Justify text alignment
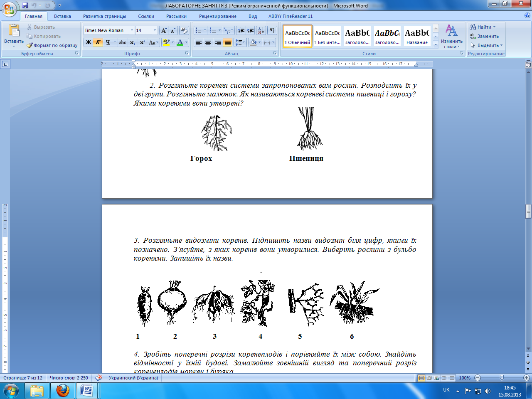Image resolution: width=532 pixels, height=399 pixels. [228, 42]
